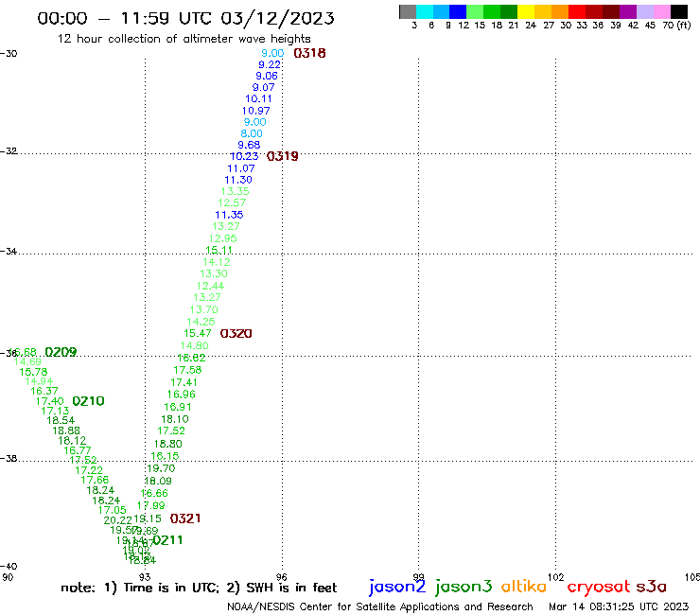The width and height of the screenshot is (700, 615).
Task: Click the time marker '0210'
Action: pos(88,401)
